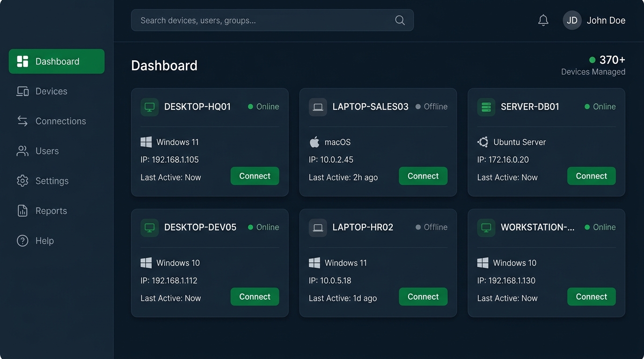
Task: Click the DESKTOP-DEV05 monitor icon
Action: coord(149,228)
